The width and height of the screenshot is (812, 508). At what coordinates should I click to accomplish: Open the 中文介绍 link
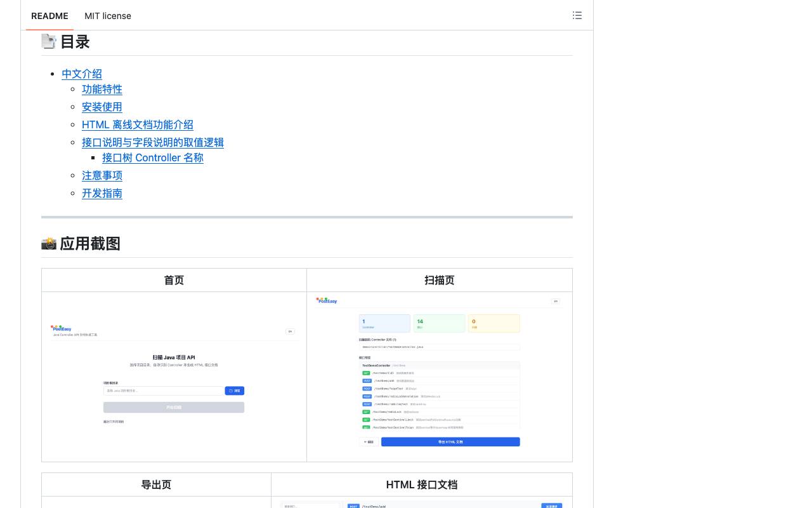tap(82, 74)
